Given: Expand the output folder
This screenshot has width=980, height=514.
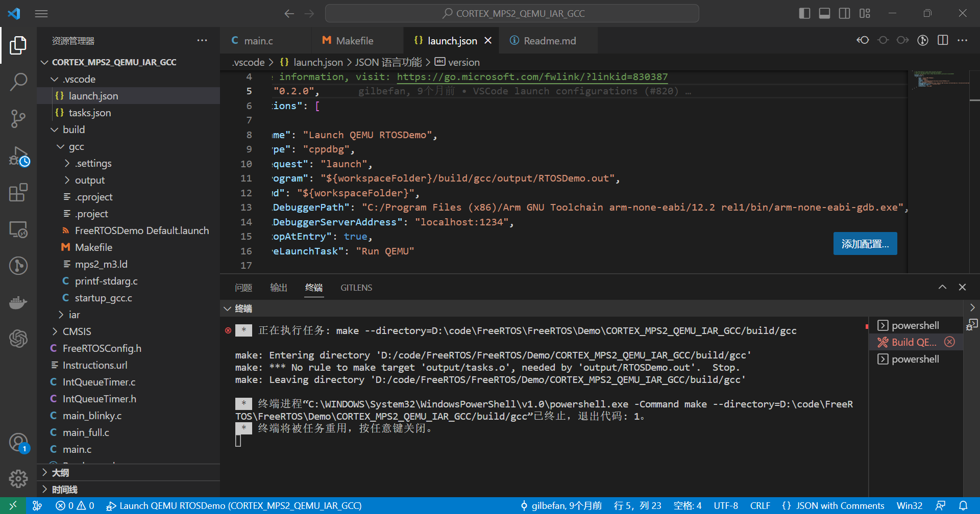Looking at the screenshot, I should pos(89,180).
